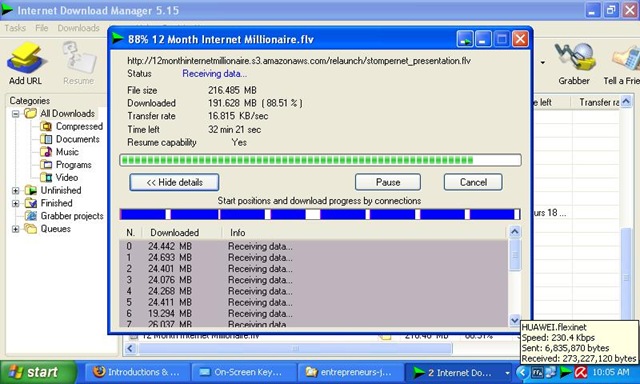Cancel the download

point(473,182)
